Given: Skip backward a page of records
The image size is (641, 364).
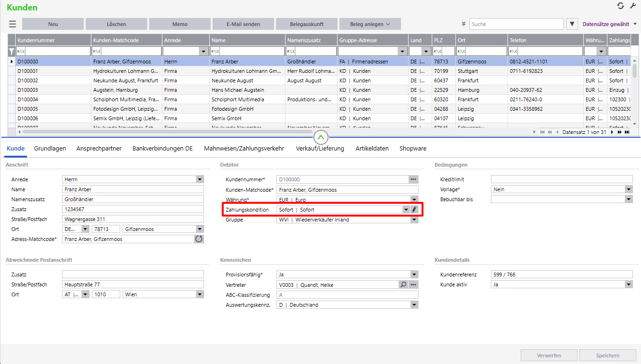Looking at the screenshot, I should pos(550,132).
